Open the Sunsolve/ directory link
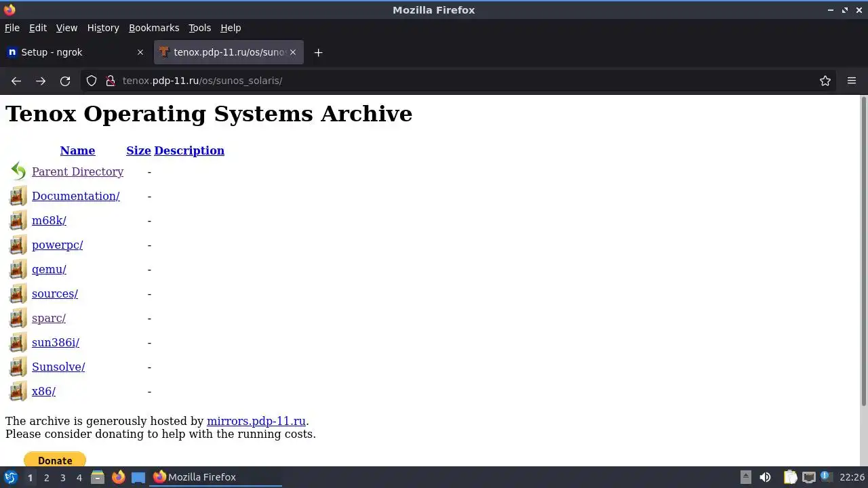 click(58, 367)
